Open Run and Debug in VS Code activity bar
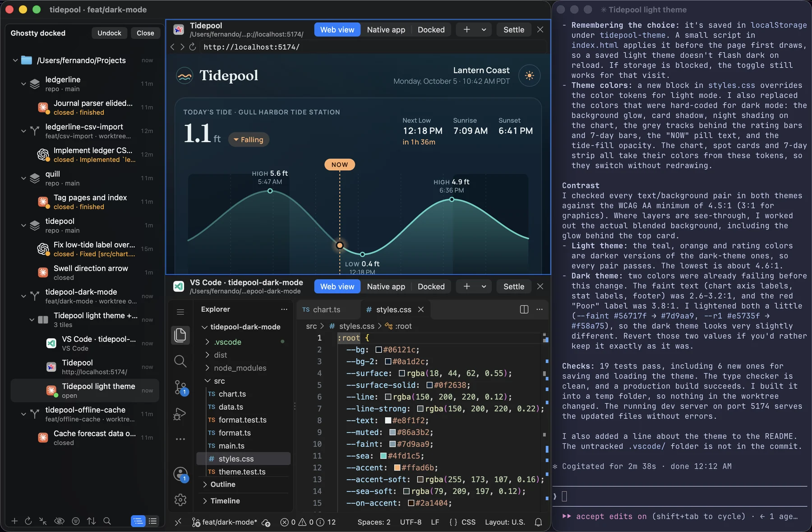 click(x=180, y=413)
